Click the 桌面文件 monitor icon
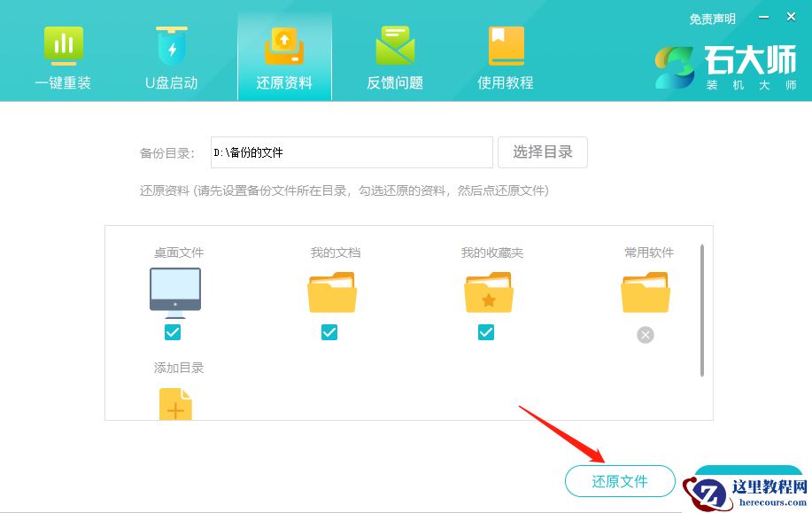The width and height of the screenshot is (812, 513). click(175, 291)
